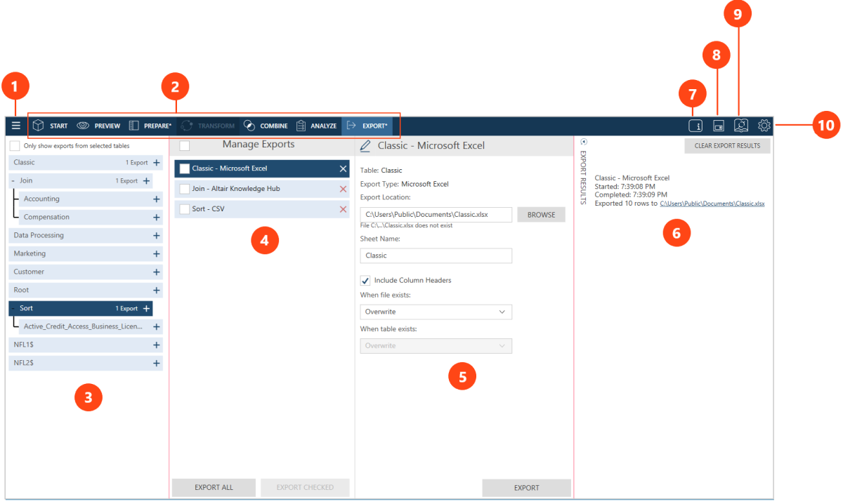Uncheck Include Column Headers
Viewport: 843px width, 504px height.
tap(365, 281)
